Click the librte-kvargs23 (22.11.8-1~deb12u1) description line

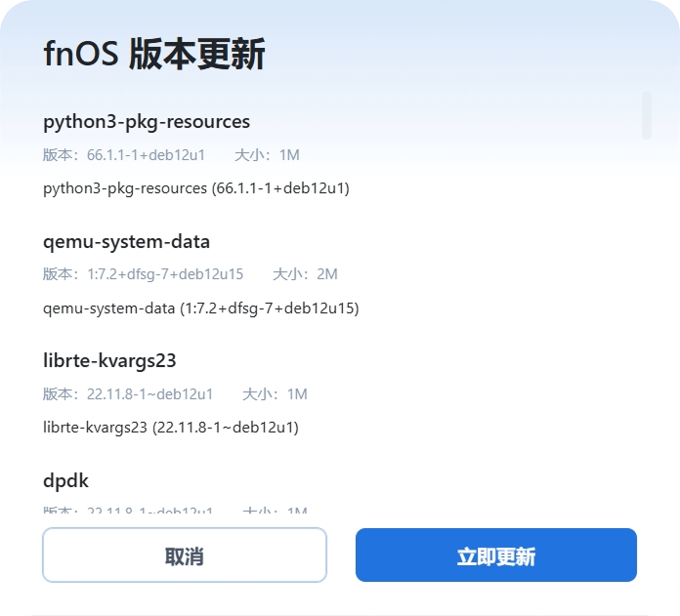[x=171, y=427]
